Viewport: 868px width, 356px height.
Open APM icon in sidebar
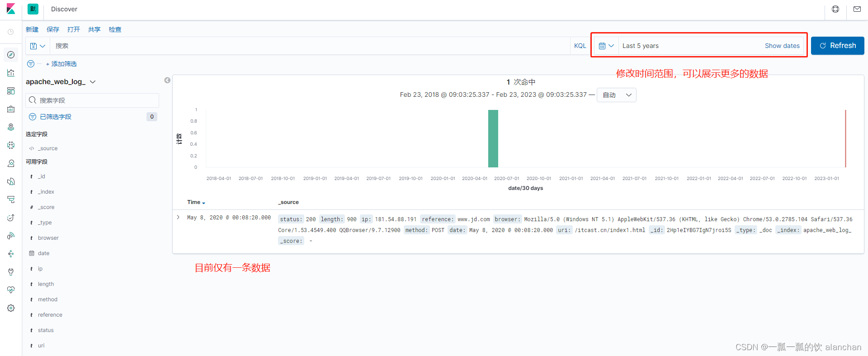(11, 199)
